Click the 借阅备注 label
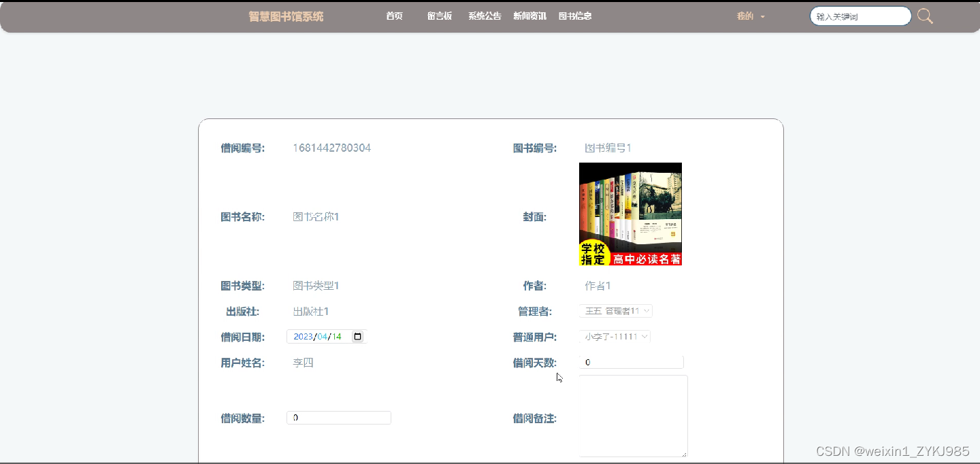The width and height of the screenshot is (980, 464). coord(535,418)
